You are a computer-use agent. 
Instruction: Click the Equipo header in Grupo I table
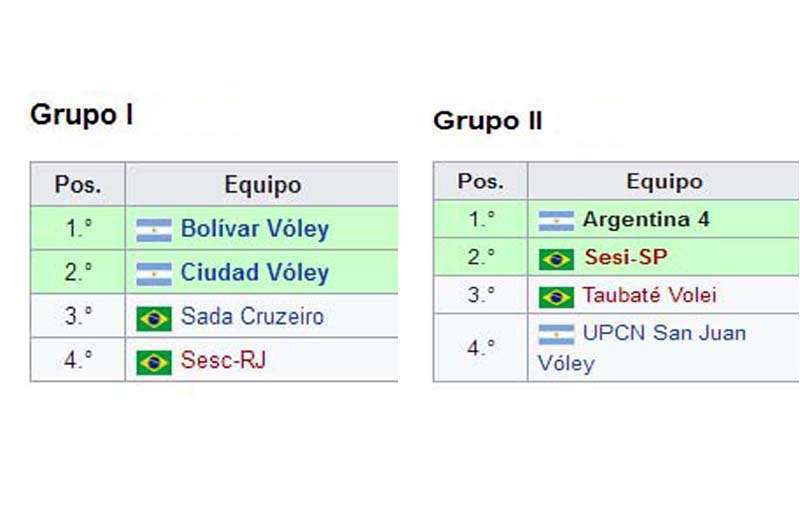coord(263,185)
